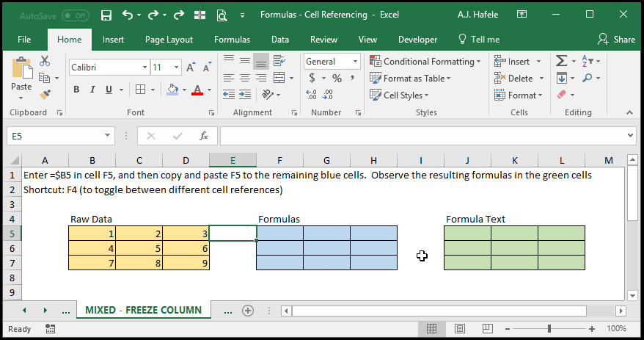The image size is (644, 340).
Task: Click the Cut scissors icon
Action: [45, 61]
